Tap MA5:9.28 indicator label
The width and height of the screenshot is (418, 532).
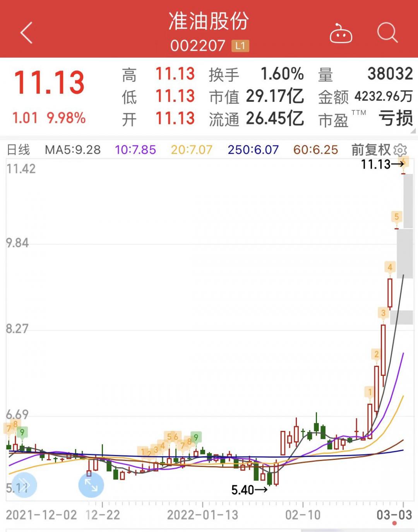tap(73, 150)
